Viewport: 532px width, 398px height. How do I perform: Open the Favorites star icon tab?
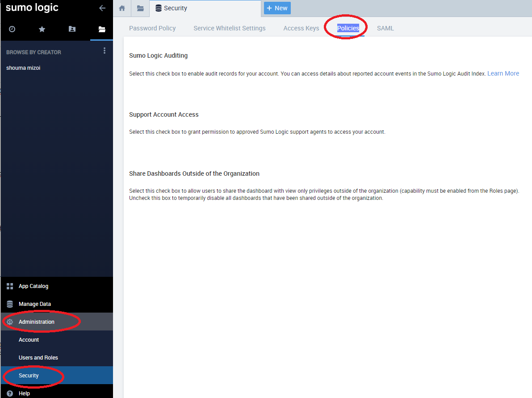point(42,29)
